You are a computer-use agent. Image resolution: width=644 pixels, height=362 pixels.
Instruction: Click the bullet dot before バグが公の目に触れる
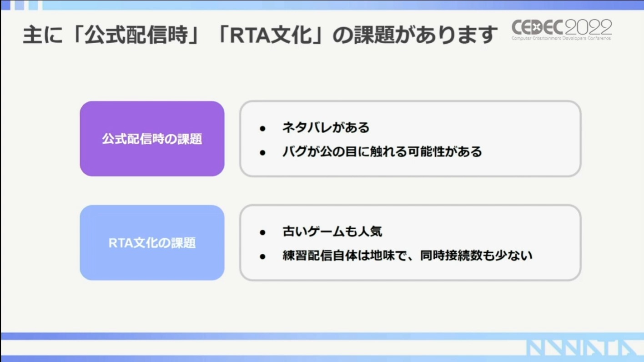point(262,153)
